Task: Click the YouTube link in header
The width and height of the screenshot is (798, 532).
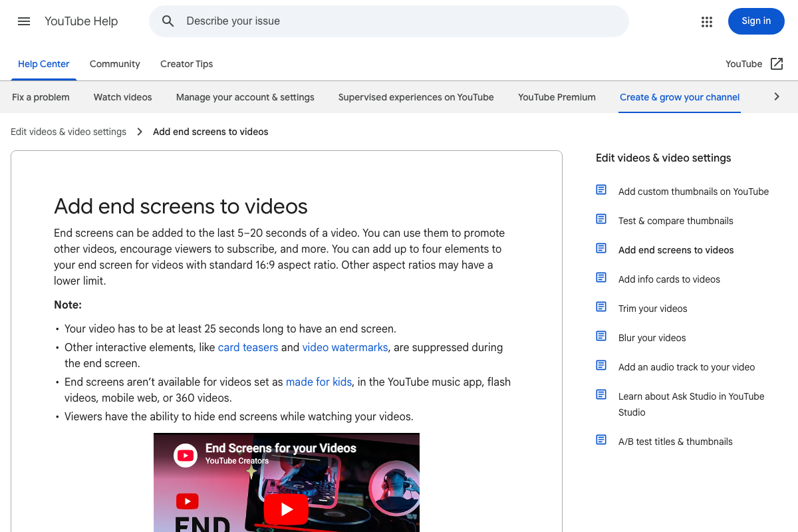Action: click(x=743, y=64)
